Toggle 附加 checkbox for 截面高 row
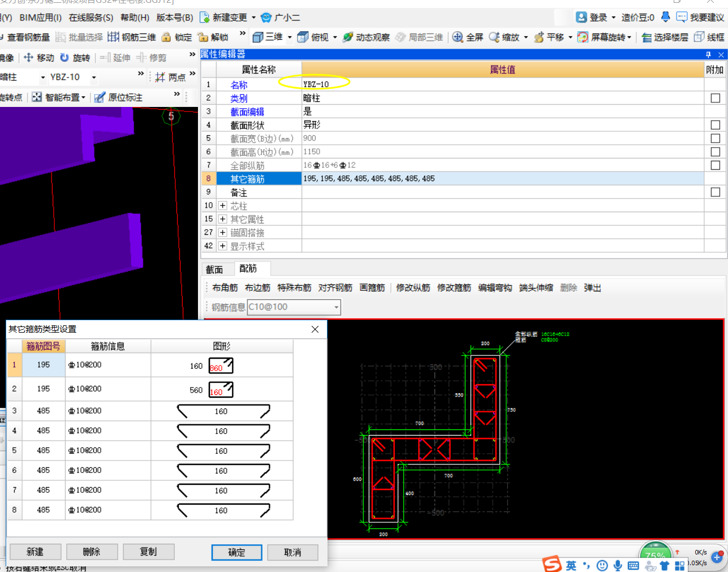 716,152
